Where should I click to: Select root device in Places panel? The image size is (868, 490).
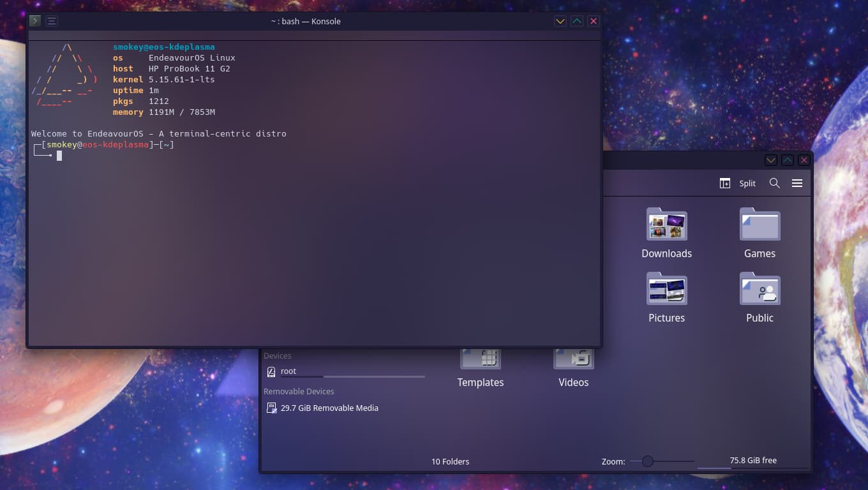click(x=345, y=371)
